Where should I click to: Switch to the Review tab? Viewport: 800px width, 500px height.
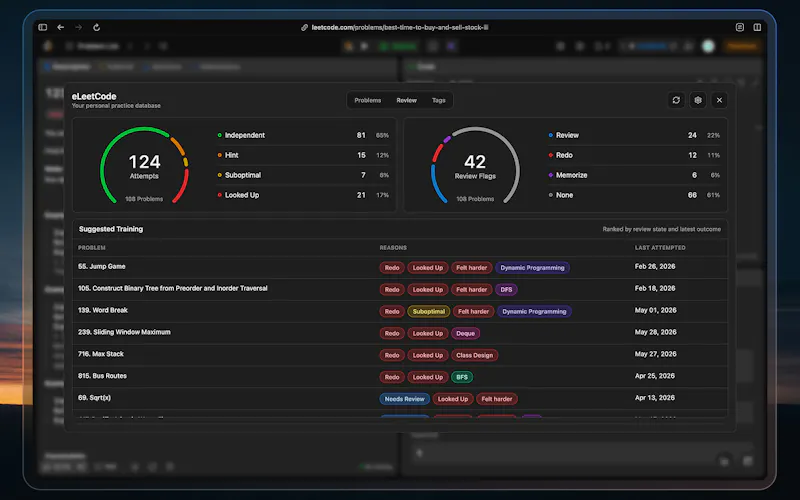click(407, 100)
